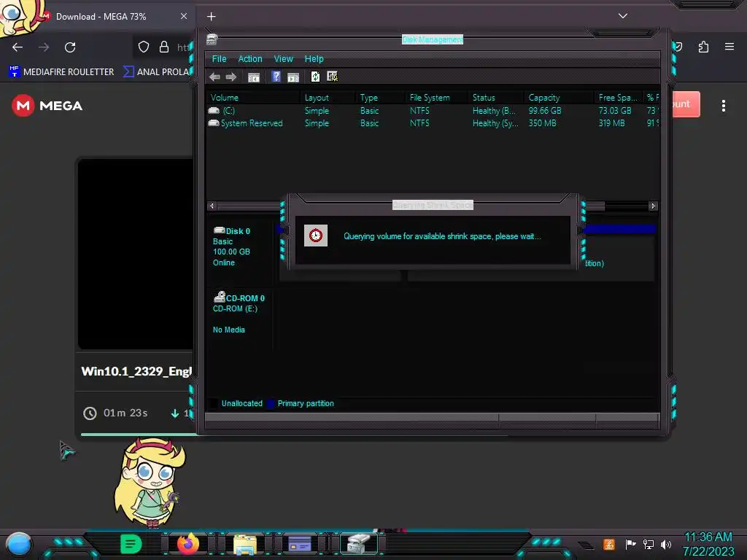Screen dimensions: 747x560
Task: Click the Free Spa... column header
Action: [x=619, y=98]
